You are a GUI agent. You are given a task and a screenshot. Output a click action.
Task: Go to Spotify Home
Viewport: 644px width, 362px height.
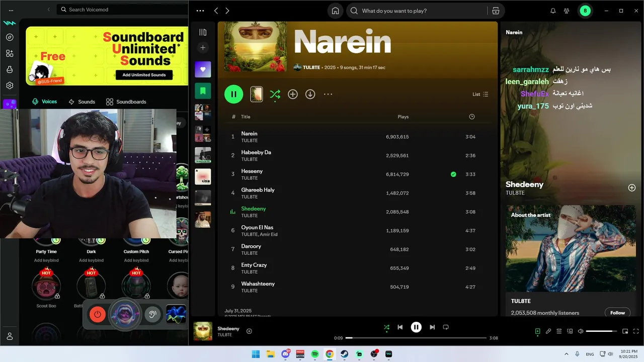point(336,11)
